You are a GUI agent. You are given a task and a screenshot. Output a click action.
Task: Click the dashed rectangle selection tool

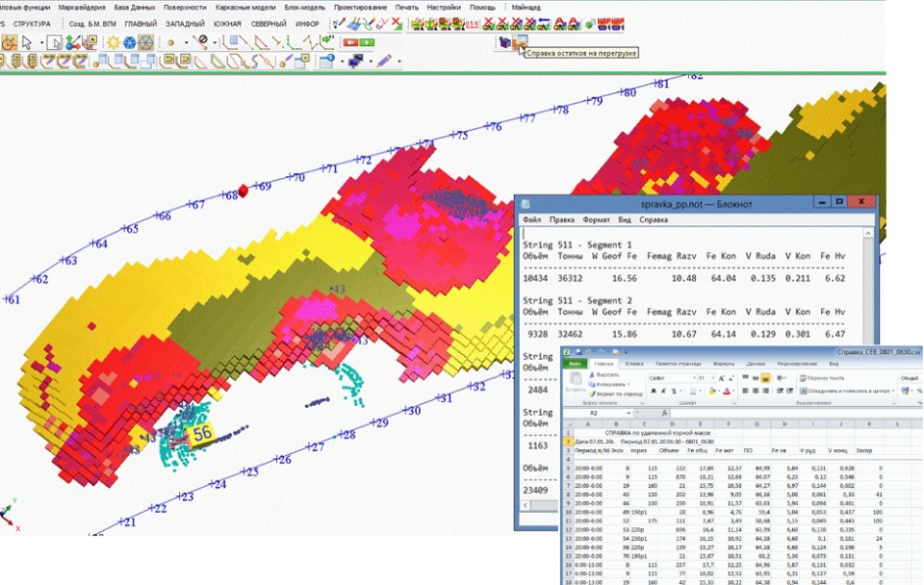point(54,42)
